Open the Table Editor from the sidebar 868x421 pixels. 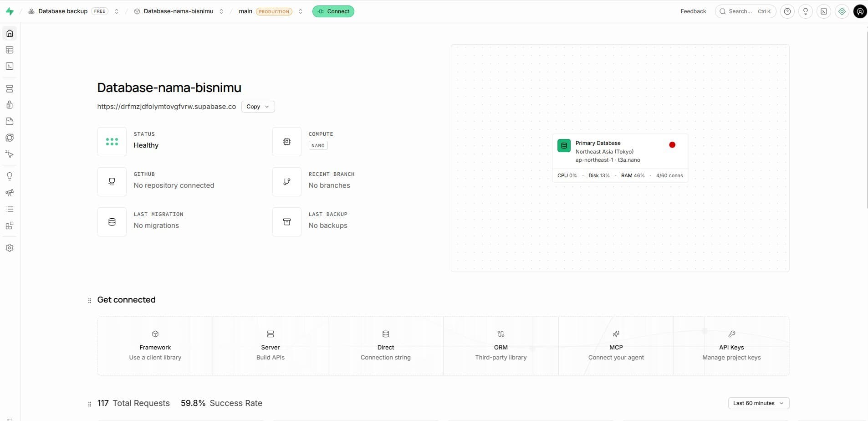[x=10, y=50]
